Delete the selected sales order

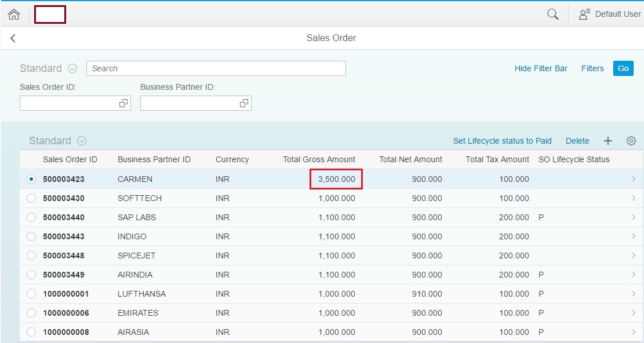577,140
